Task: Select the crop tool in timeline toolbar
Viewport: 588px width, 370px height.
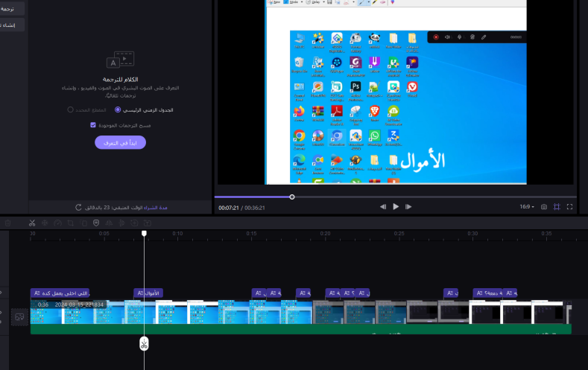Action: 71,223
